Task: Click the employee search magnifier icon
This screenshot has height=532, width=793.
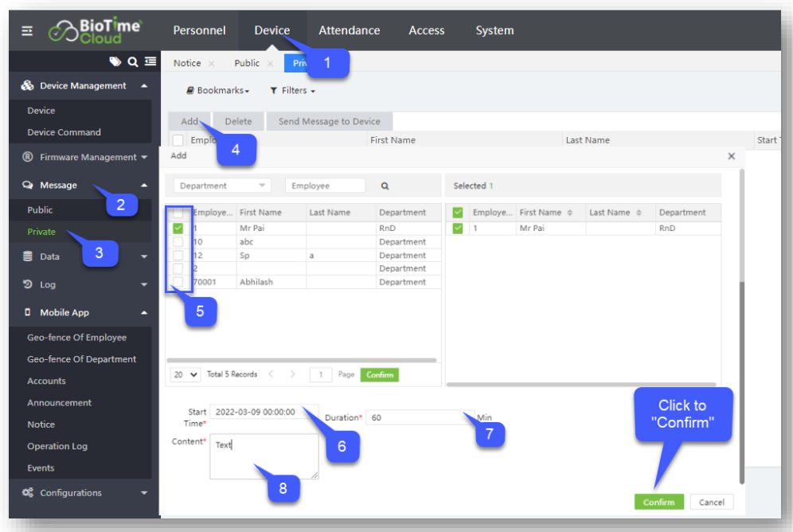Action: pyautogui.click(x=385, y=186)
